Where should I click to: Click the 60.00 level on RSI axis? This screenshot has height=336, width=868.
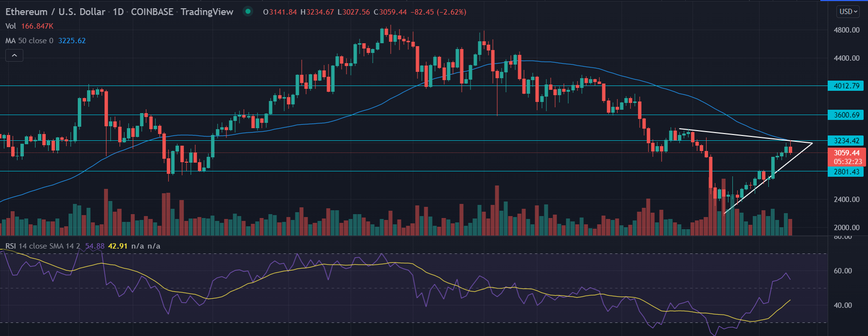point(843,271)
